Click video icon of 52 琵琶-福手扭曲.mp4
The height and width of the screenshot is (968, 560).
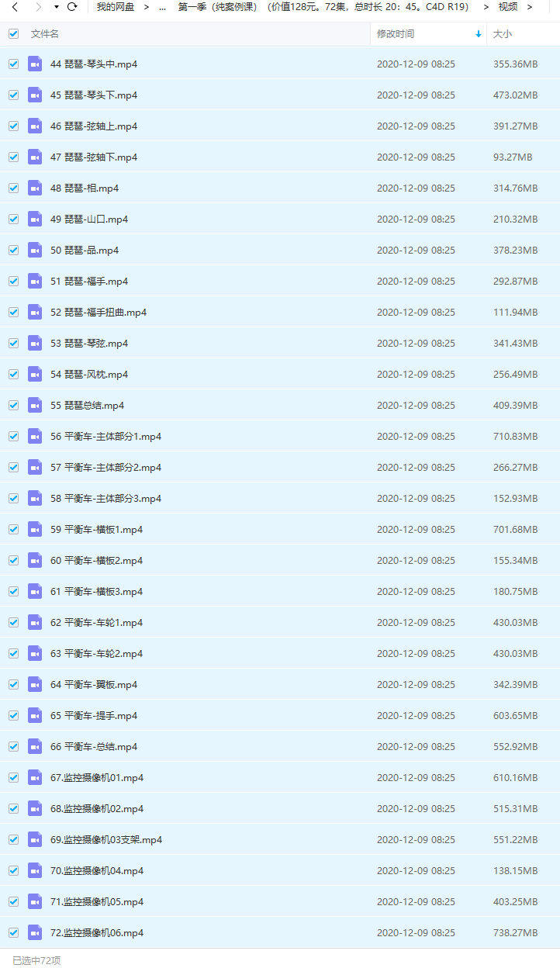click(35, 312)
